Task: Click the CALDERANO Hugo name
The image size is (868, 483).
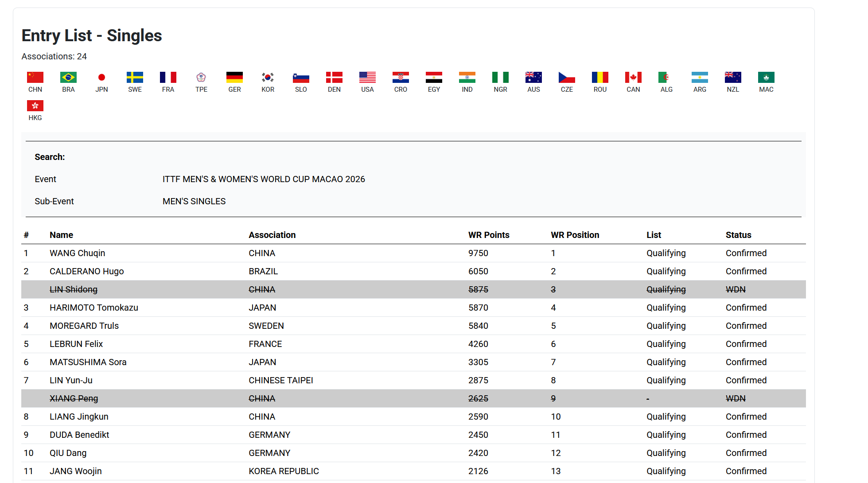Action: tap(86, 271)
